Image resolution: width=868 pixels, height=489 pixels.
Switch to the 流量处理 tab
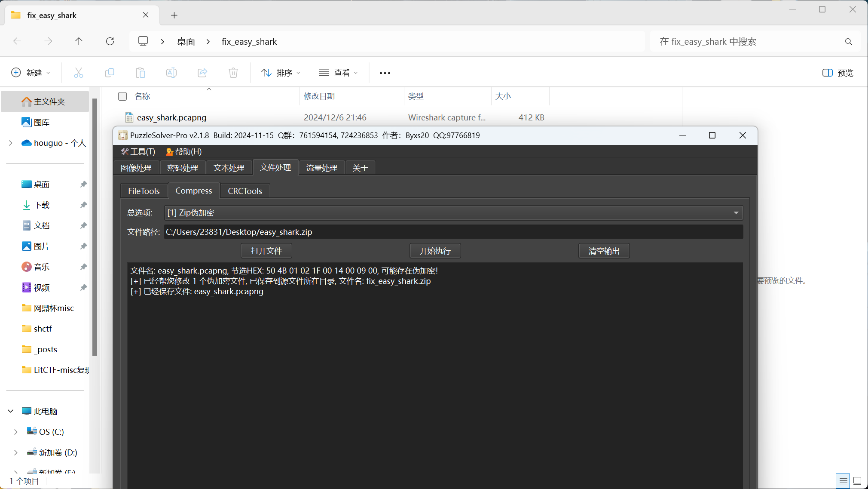[322, 168]
